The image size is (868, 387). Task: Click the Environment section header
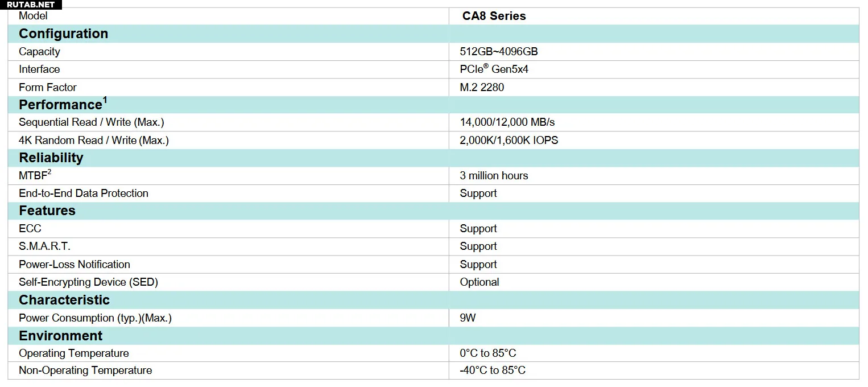coord(61,336)
